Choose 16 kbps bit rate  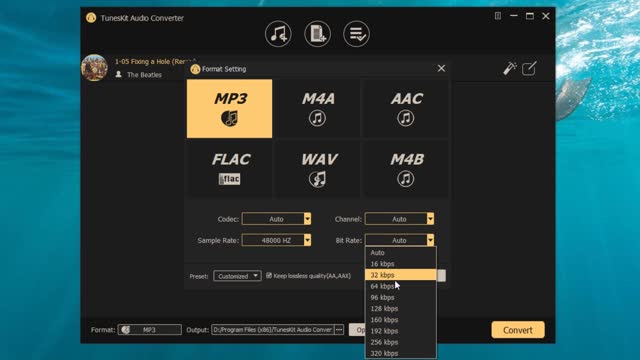(400, 264)
